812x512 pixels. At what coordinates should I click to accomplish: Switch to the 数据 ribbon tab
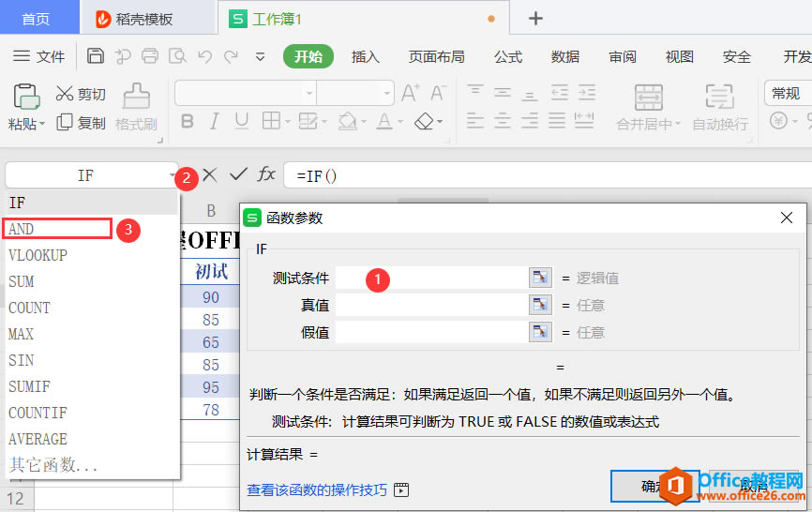click(565, 56)
